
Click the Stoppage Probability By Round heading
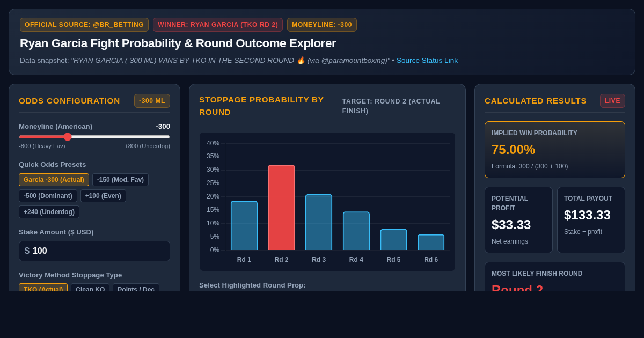coord(262,106)
